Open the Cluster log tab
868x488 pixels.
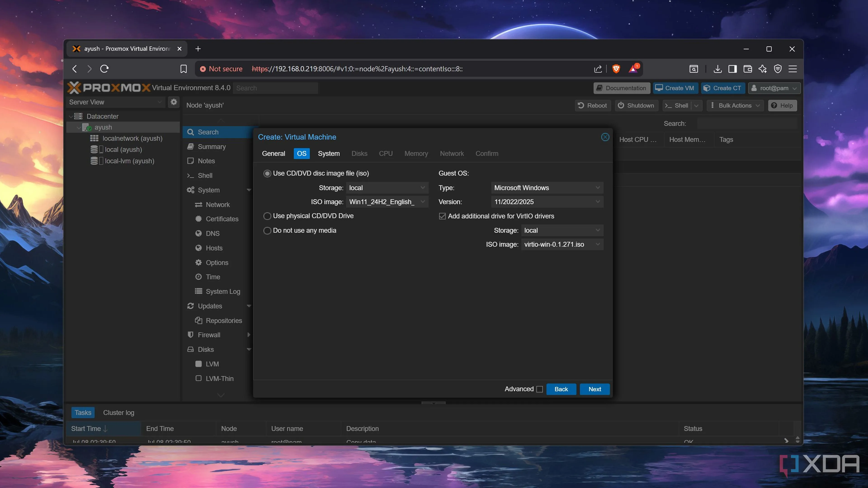click(x=119, y=412)
